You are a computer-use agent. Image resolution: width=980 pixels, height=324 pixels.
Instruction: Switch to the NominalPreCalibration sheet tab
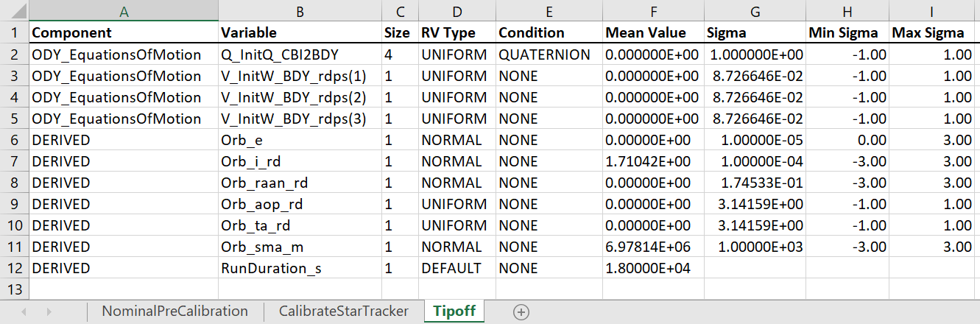pos(175,311)
